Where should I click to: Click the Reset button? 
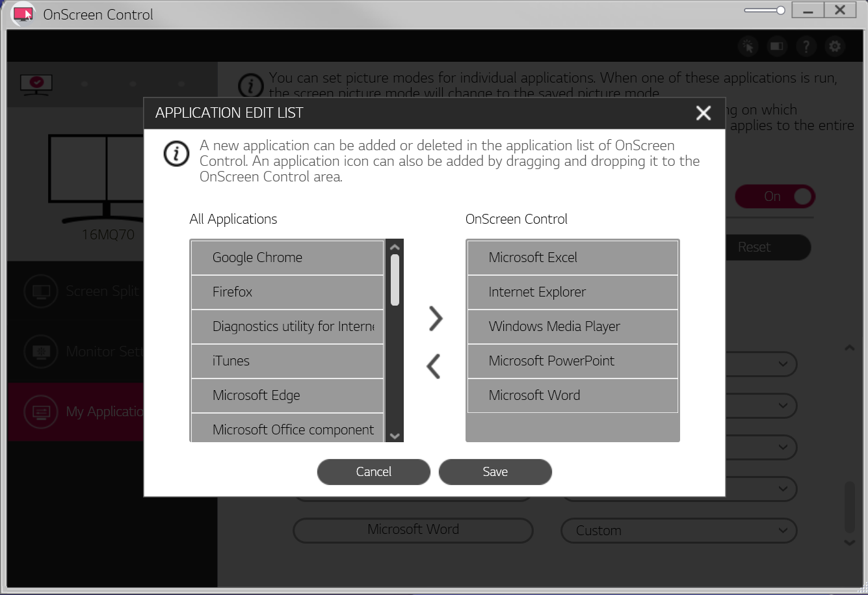[x=768, y=247]
